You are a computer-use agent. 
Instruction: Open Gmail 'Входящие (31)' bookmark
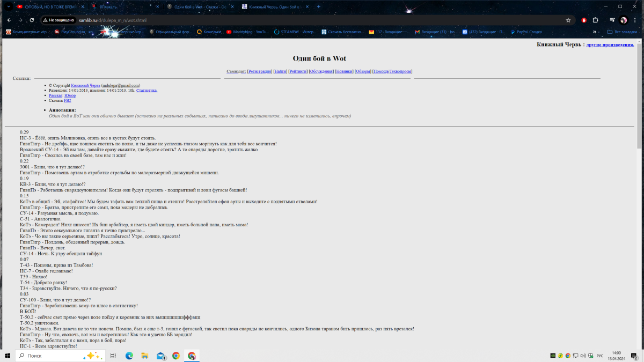pos(436,32)
